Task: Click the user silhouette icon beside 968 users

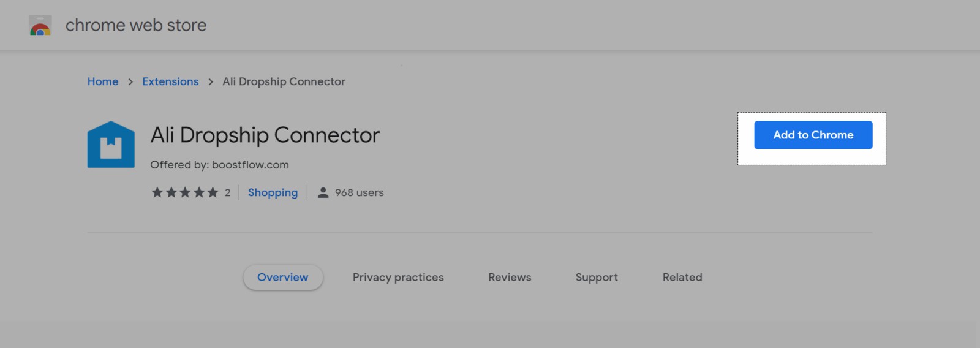Action: point(323,192)
